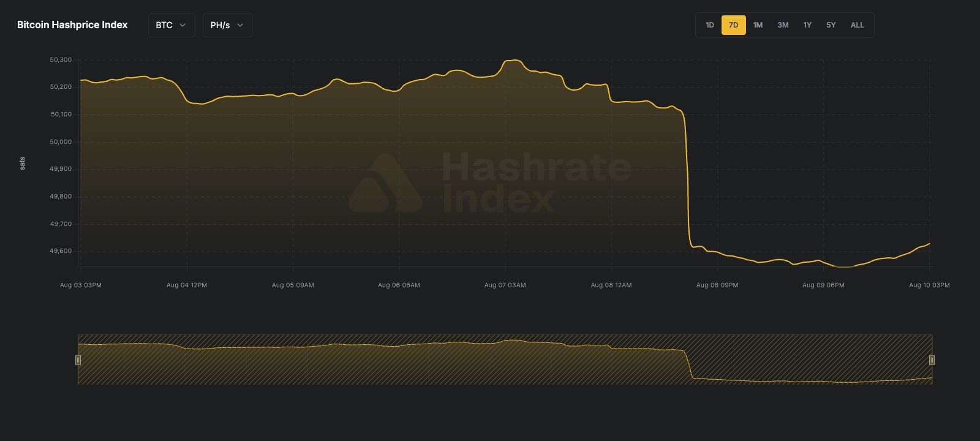Click the 50,300 y-axis label
This screenshot has height=441, width=980.
[61, 60]
